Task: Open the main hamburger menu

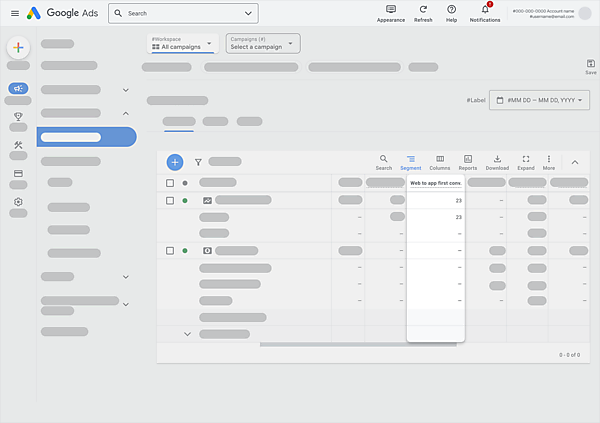Action: [14, 13]
